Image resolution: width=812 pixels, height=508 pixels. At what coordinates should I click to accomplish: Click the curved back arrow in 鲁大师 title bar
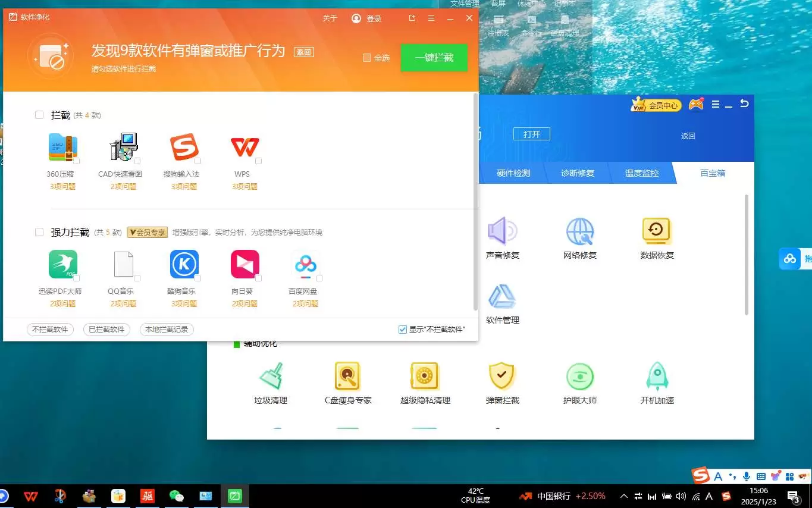[x=744, y=104]
